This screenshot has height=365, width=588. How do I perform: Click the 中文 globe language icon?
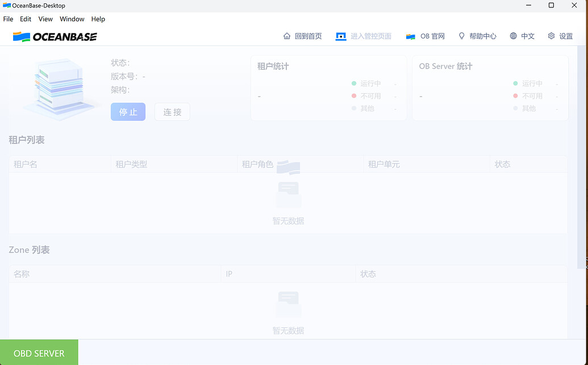[513, 35]
